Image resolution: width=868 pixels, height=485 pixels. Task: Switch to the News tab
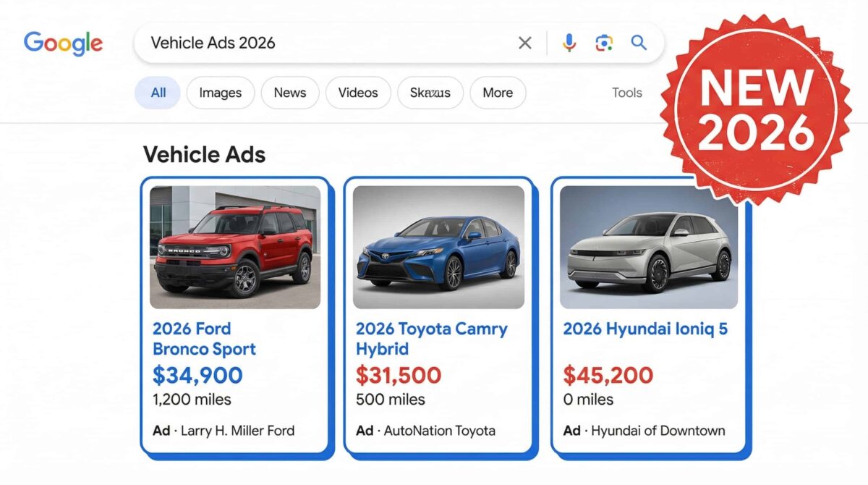click(289, 93)
